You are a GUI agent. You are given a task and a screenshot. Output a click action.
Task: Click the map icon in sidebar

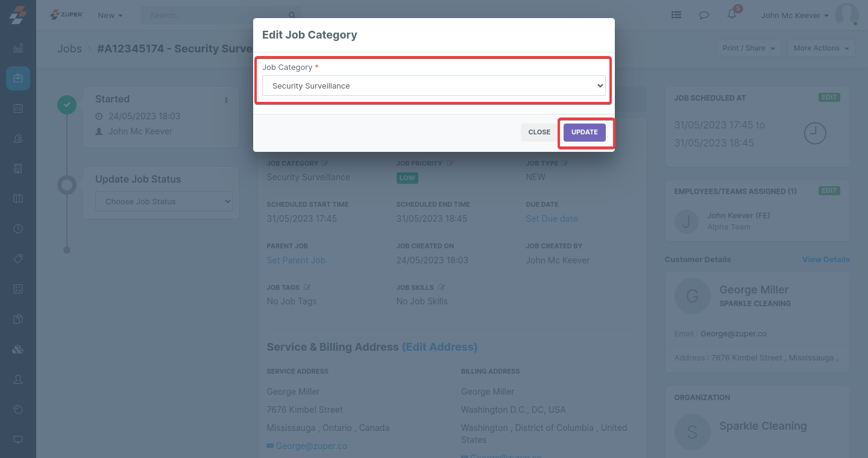point(18,199)
